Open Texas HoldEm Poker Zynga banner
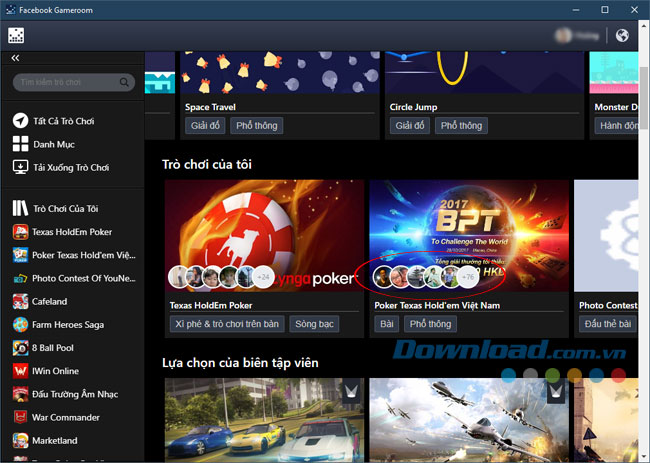This screenshot has height=463, width=650. tap(264, 235)
